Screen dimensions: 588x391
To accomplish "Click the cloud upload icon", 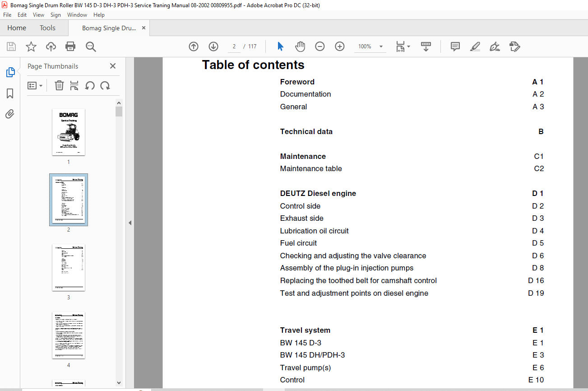I will click(51, 47).
